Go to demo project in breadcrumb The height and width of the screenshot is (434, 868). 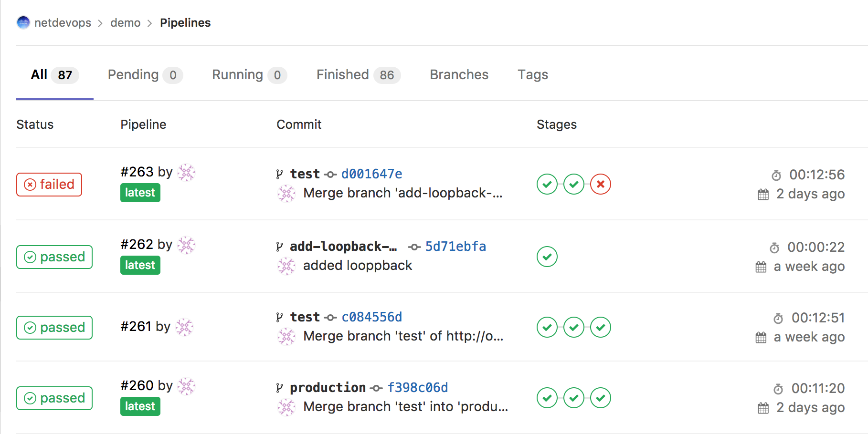125,23
